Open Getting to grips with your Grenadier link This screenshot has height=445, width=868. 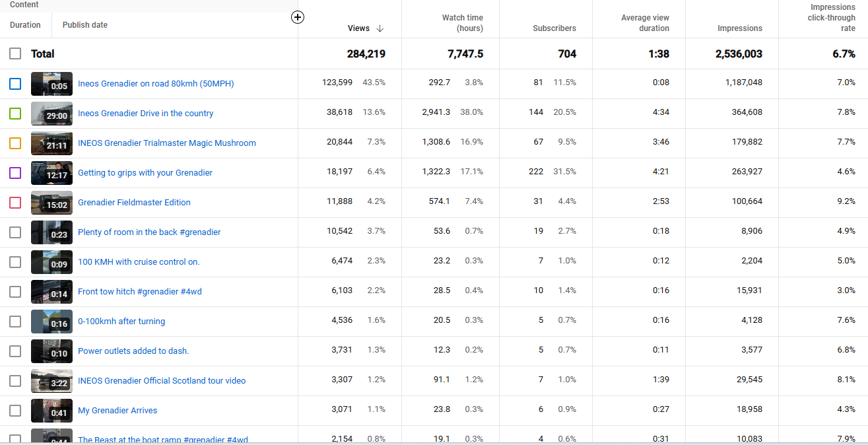[x=145, y=173]
